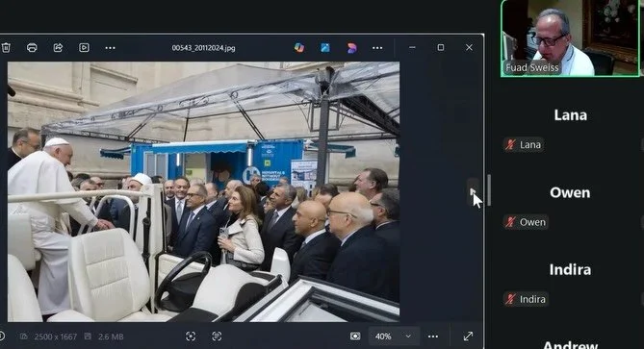Image resolution: width=644 pixels, height=349 pixels.
Task: Select the Indira participant tile name
Action: tap(570, 269)
